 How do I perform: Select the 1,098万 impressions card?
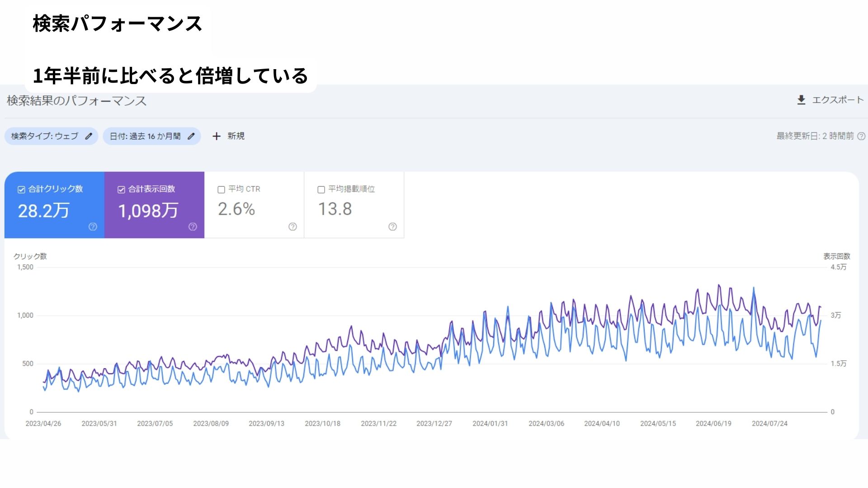coord(148,211)
